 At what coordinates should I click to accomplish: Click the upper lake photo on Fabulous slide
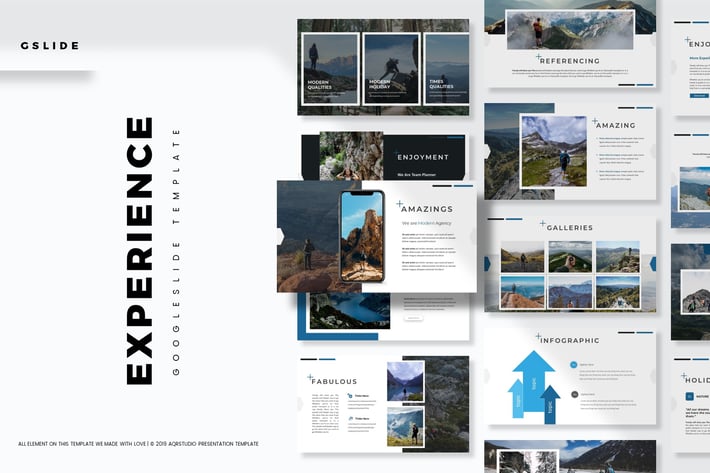406,382
